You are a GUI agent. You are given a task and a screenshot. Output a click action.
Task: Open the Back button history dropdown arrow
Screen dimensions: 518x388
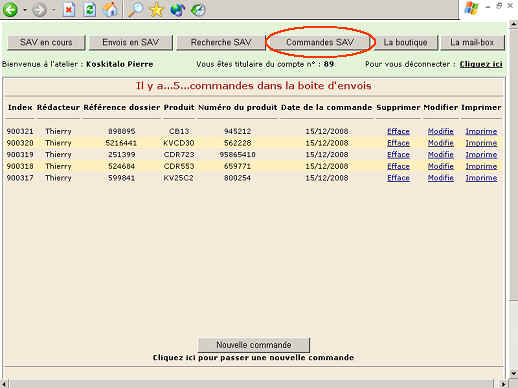click(x=25, y=10)
